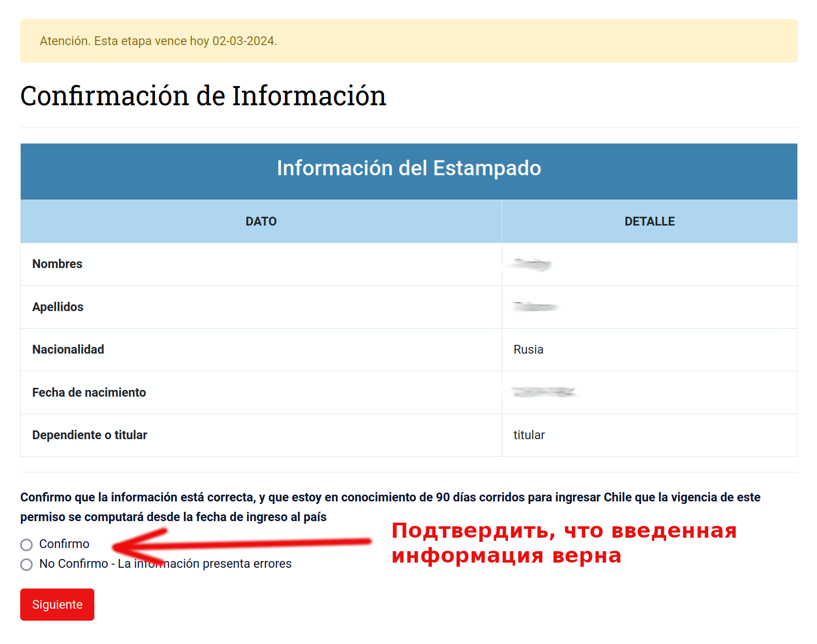Click the Dependiente o titular label
The width and height of the screenshot is (817, 644).
pos(90,435)
